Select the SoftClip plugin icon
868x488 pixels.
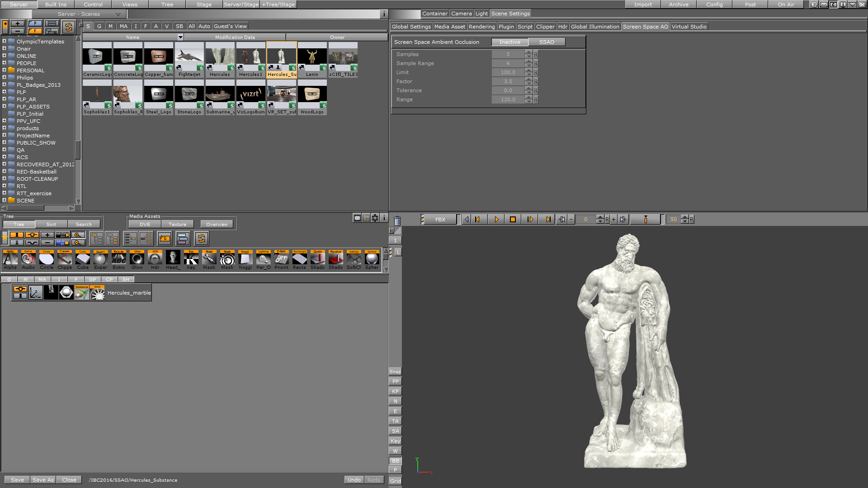click(x=354, y=259)
